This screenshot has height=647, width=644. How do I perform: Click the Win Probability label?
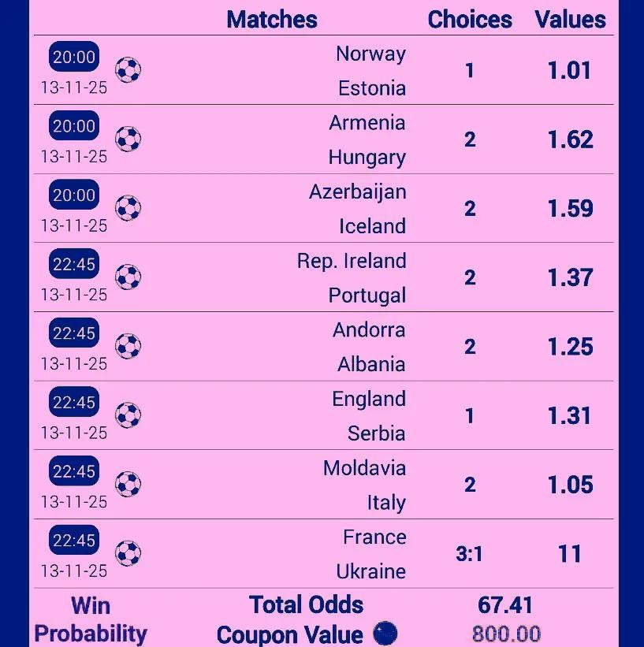tap(91, 619)
